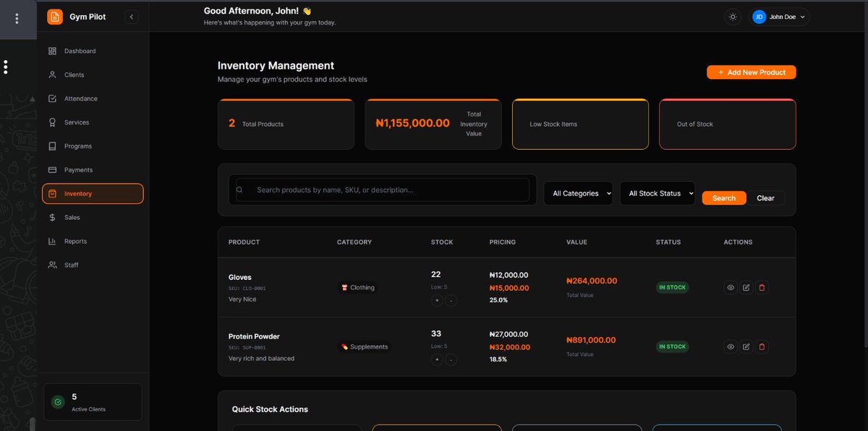Go to Clients in the sidebar
The image size is (868, 431).
pos(93,75)
